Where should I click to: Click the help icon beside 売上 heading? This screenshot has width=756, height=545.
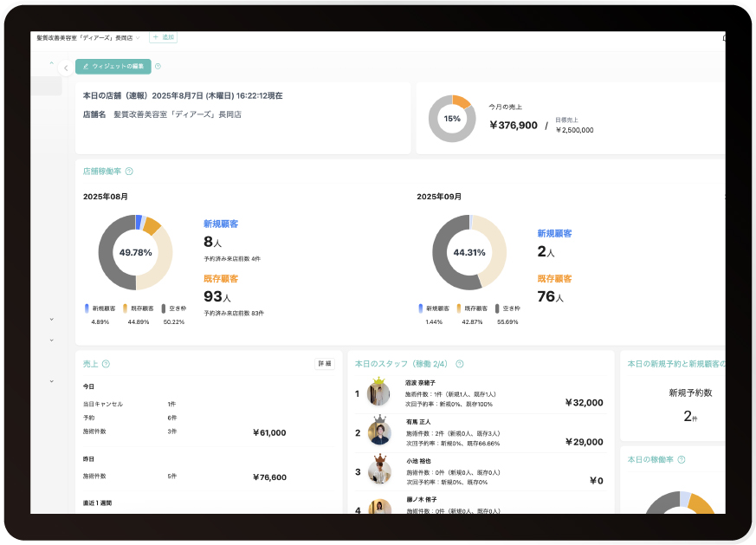click(x=106, y=364)
